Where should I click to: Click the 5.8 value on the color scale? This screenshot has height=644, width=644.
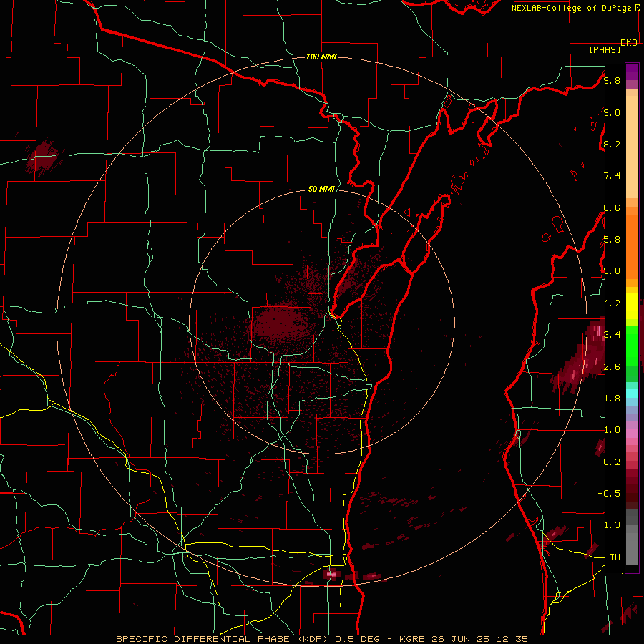(x=612, y=240)
